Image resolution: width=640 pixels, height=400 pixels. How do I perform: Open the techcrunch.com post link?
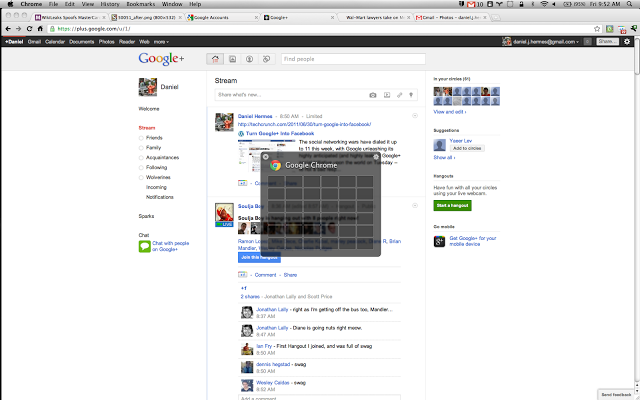[x=304, y=124]
